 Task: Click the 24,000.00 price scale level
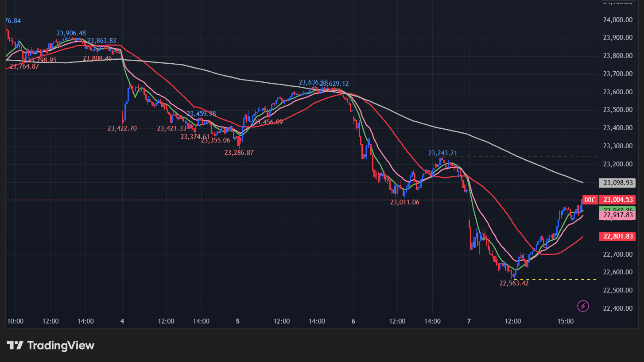(x=617, y=19)
